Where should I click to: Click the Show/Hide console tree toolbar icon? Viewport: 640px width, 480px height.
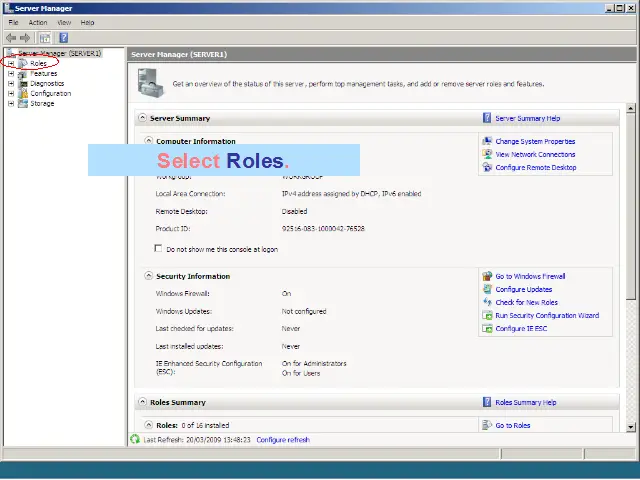(44, 38)
